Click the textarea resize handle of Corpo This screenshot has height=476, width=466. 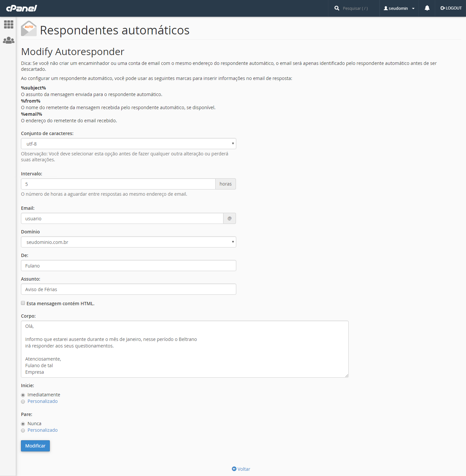tap(346, 375)
